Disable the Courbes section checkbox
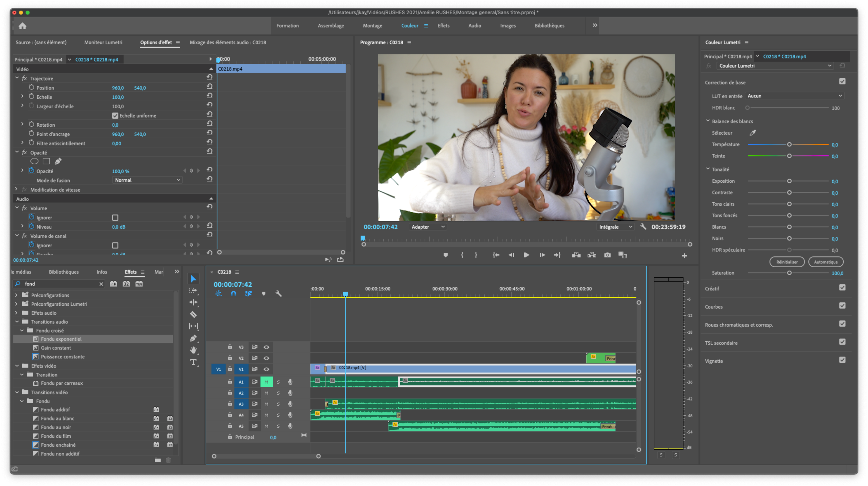The width and height of the screenshot is (868, 486). [842, 306]
